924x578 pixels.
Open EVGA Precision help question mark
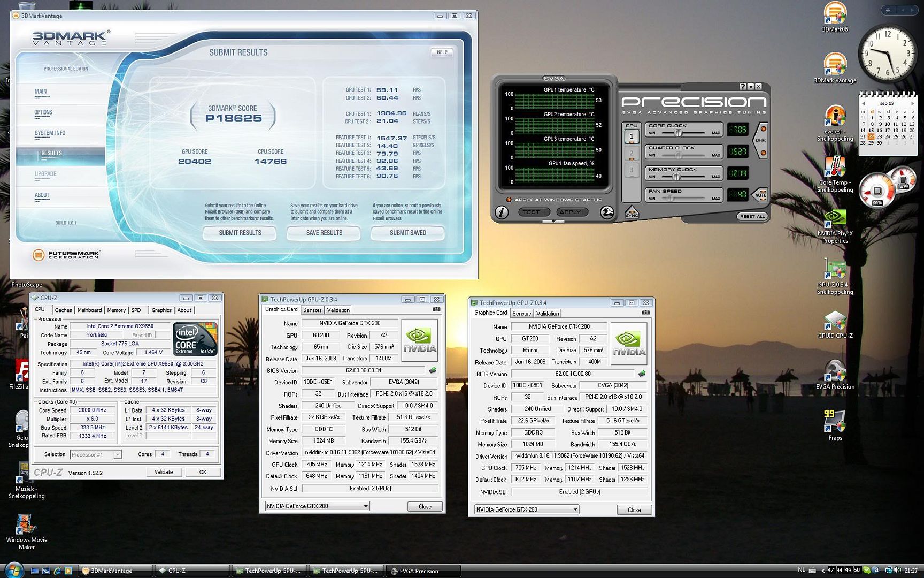click(743, 87)
